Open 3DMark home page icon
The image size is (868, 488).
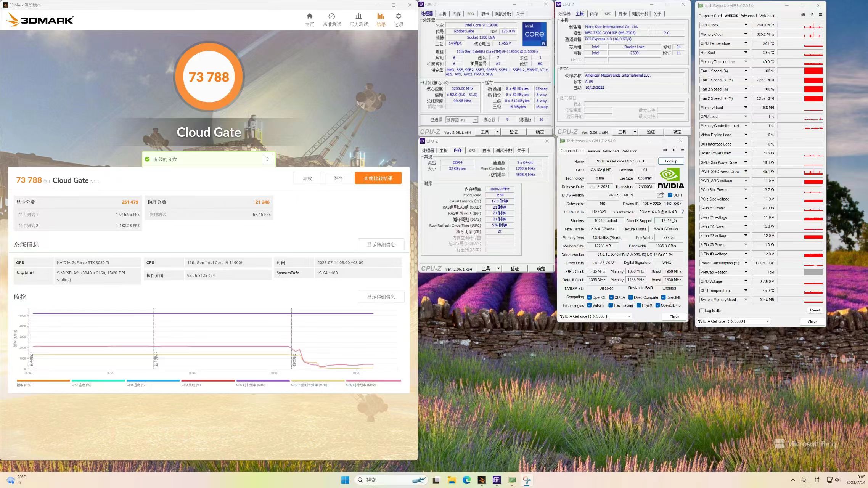(x=309, y=16)
